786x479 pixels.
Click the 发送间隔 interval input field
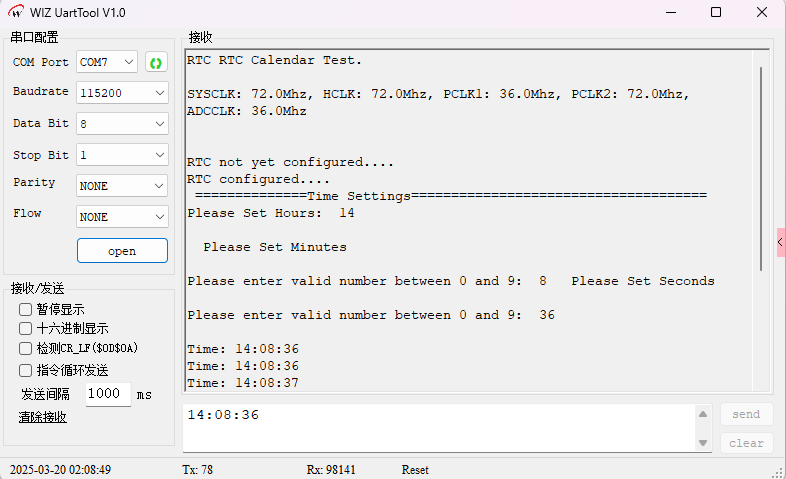pyautogui.click(x=107, y=394)
